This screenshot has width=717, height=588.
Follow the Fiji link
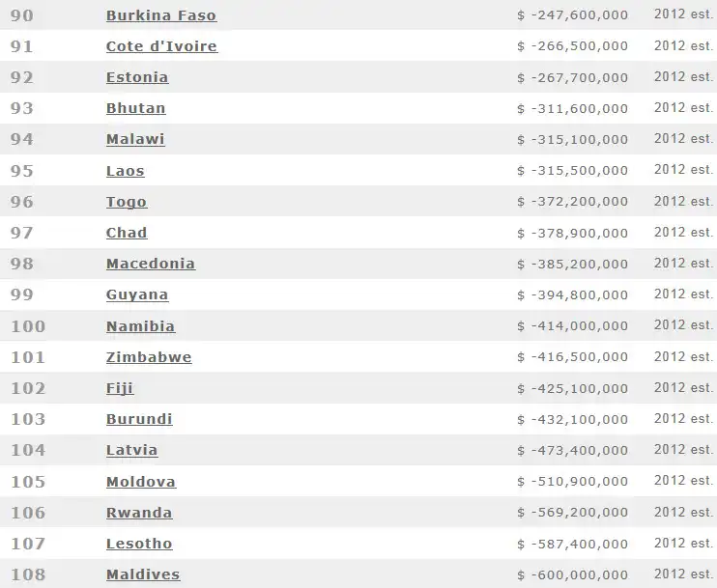[x=120, y=388]
